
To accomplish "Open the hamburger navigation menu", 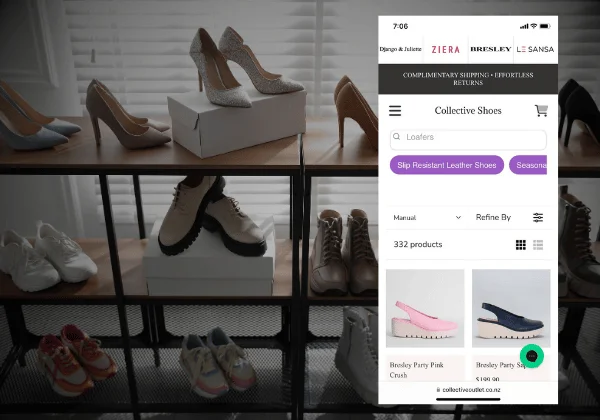I will pos(395,111).
